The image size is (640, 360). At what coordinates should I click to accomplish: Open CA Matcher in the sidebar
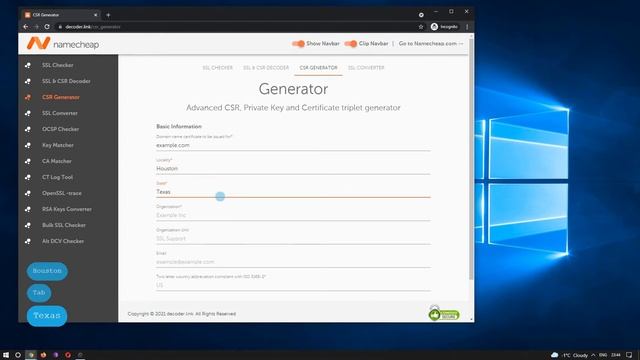(57, 161)
